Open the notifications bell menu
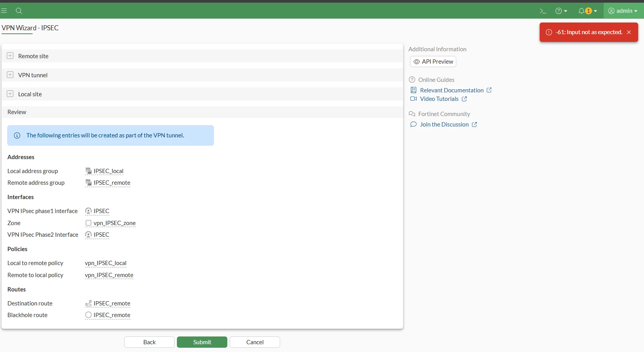 point(587,11)
